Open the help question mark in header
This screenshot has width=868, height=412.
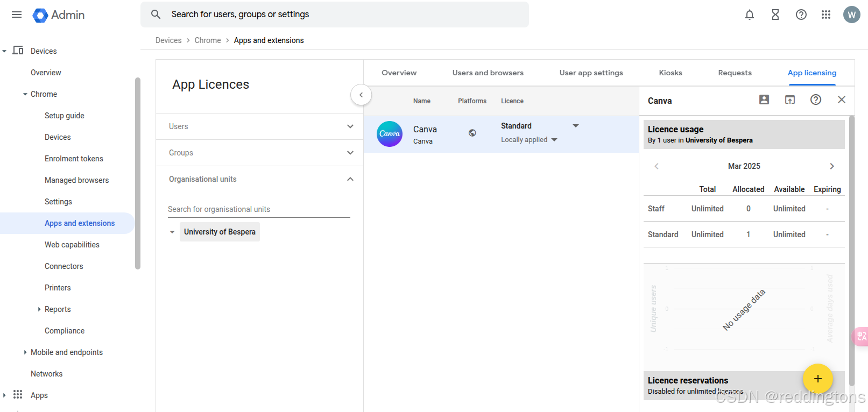[x=801, y=15]
